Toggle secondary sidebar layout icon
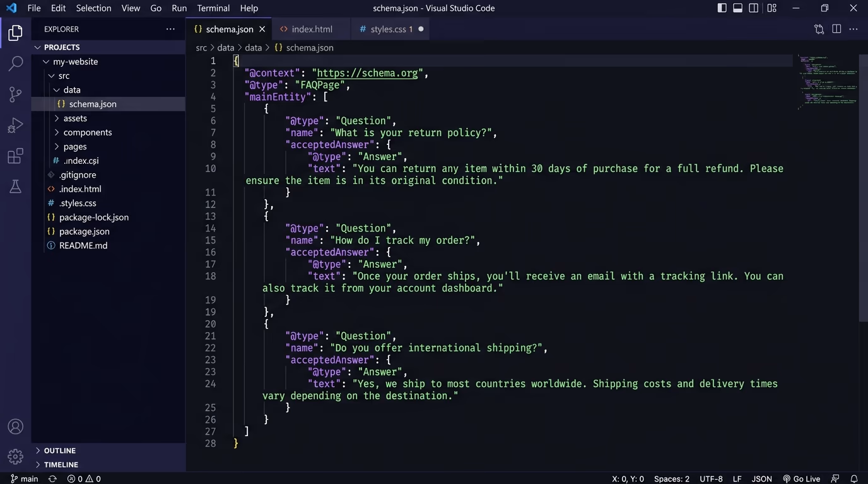Image resolution: width=868 pixels, height=484 pixels. click(x=753, y=8)
